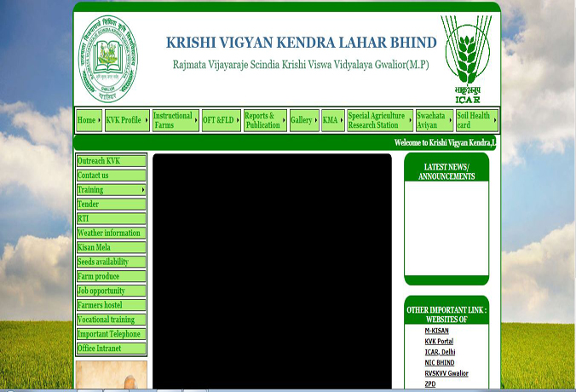Image resolution: width=576 pixels, height=392 pixels.
Task: Expand the Training submenu arrow
Action: (143, 190)
